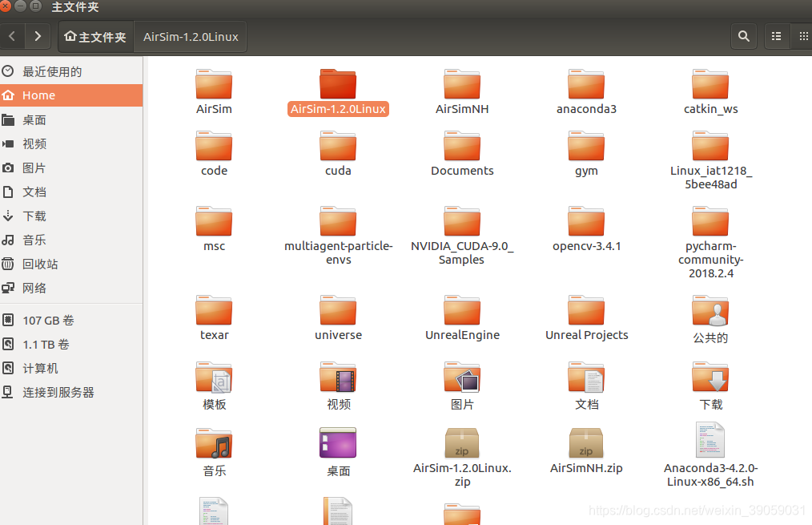
Task: Select the 音乐 folder icon in file grid
Action: [214, 443]
